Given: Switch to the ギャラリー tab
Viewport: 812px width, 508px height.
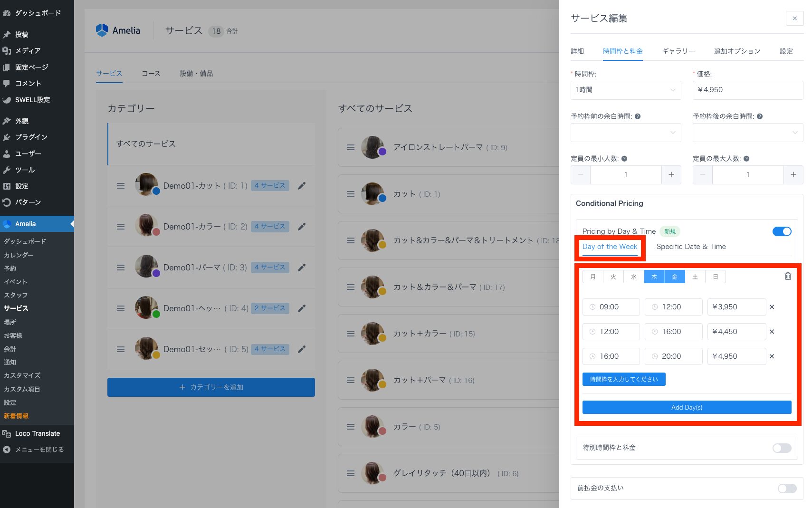Looking at the screenshot, I should point(678,51).
